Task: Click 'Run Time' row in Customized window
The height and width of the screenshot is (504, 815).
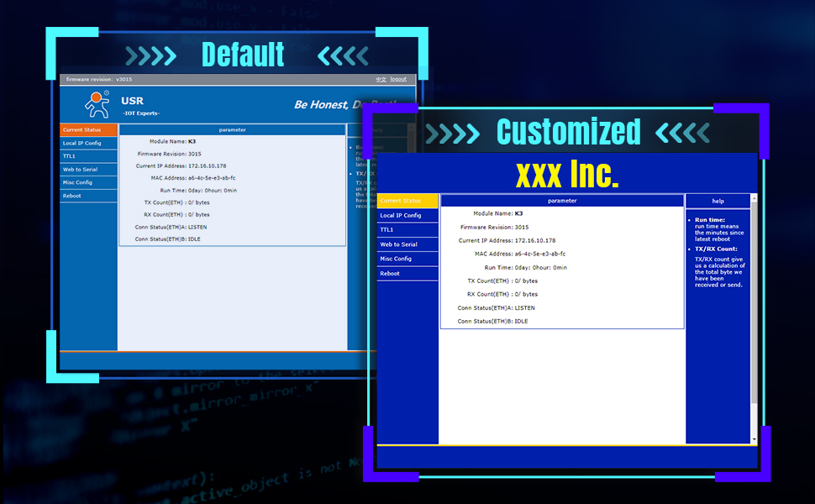Action: coord(525,268)
